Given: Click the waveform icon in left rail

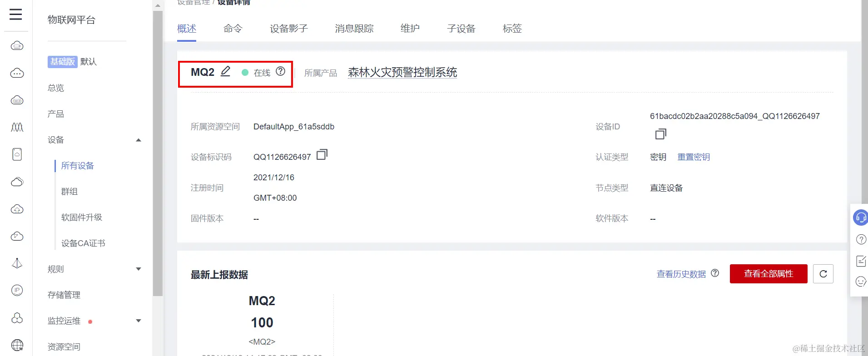Looking at the screenshot, I should (17, 127).
